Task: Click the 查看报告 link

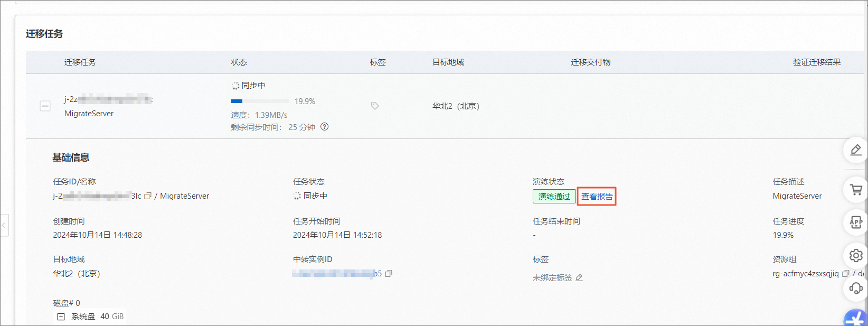Action: pos(597,197)
